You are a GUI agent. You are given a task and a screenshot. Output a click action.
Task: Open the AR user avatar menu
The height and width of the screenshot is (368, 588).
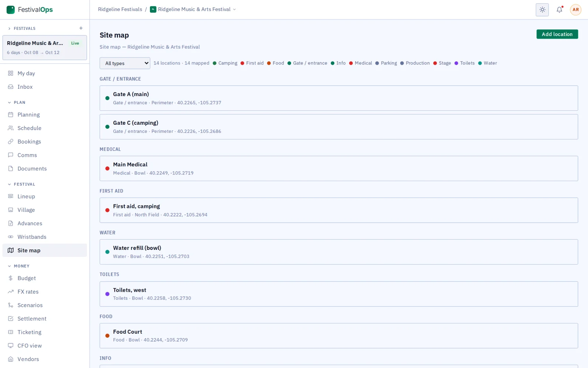[576, 10]
